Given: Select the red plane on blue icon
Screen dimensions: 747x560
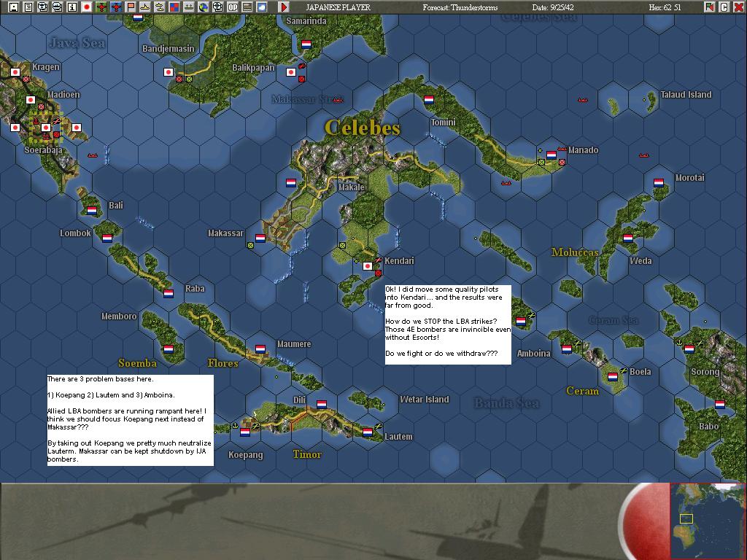Looking at the screenshot, I should [x=116, y=7].
